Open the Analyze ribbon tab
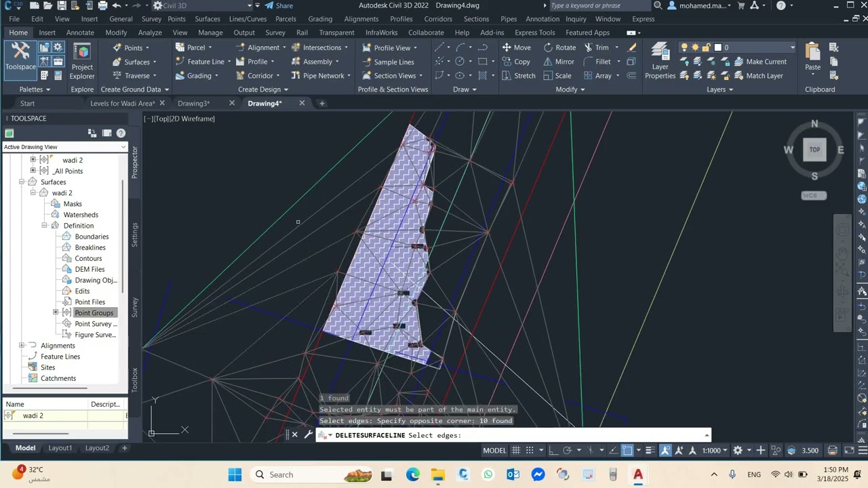Image resolution: width=868 pixels, height=488 pixels. pos(150,33)
